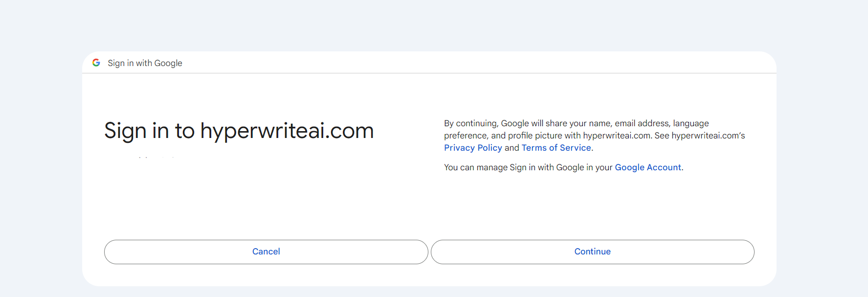This screenshot has width=868, height=297.
Task: Click the Google G logo
Action: (x=96, y=63)
